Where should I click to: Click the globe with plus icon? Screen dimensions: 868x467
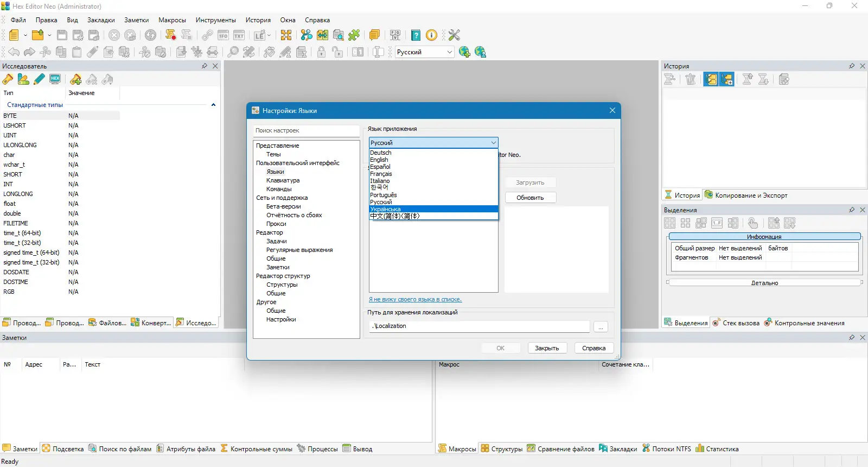click(x=464, y=52)
